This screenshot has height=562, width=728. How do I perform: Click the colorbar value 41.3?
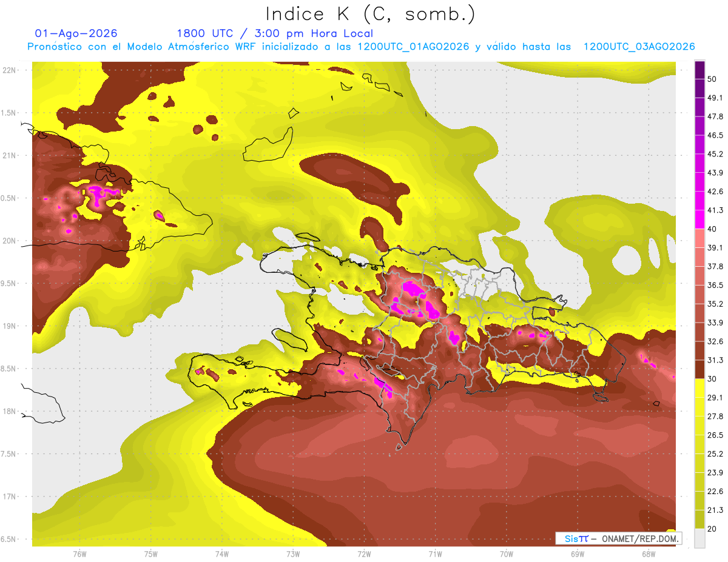(715, 210)
